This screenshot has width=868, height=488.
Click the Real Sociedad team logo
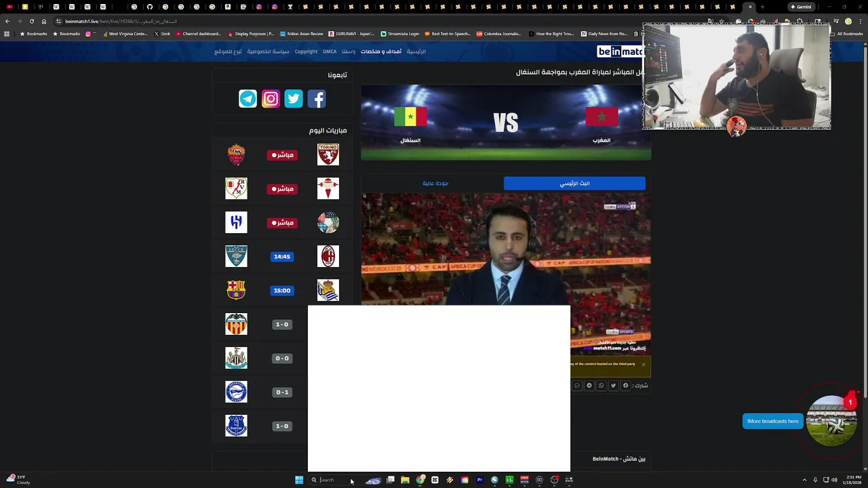click(328, 290)
